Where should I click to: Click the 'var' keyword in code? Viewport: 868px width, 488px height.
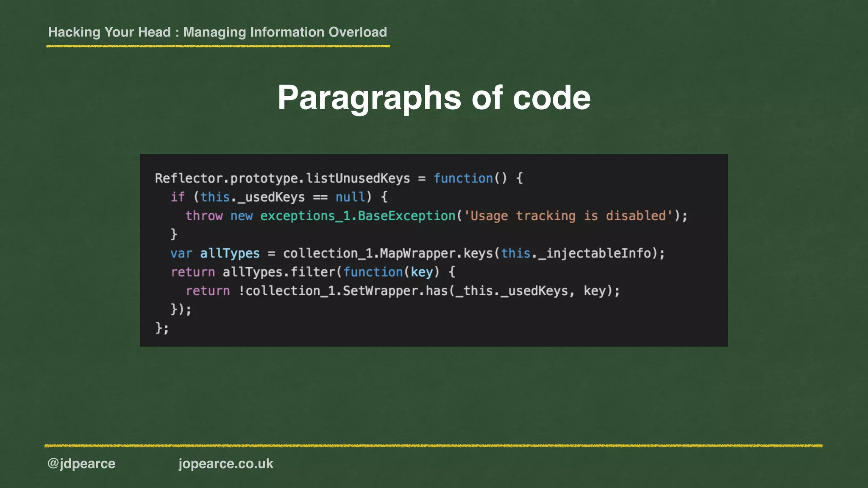click(x=181, y=253)
